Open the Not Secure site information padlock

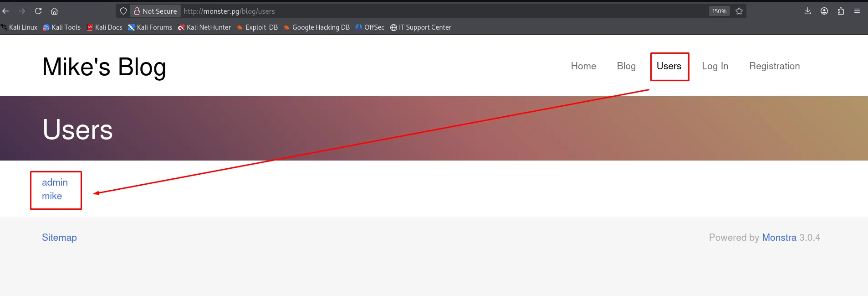tap(155, 11)
